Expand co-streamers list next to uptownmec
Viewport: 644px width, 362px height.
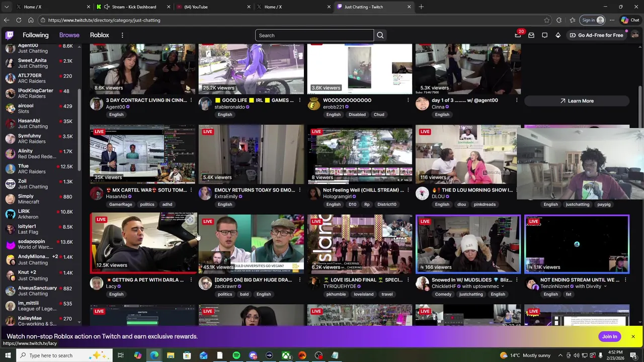(502, 287)
